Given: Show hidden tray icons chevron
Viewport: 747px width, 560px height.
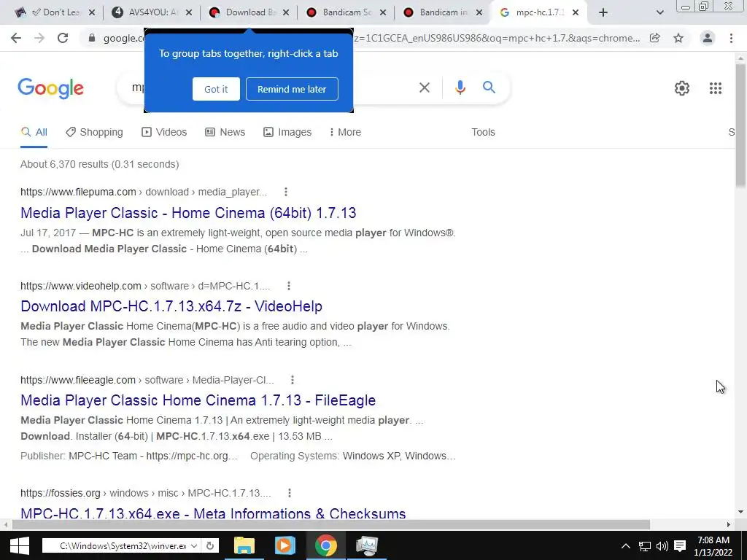Looking at the screenshot, I should (625, 546).
